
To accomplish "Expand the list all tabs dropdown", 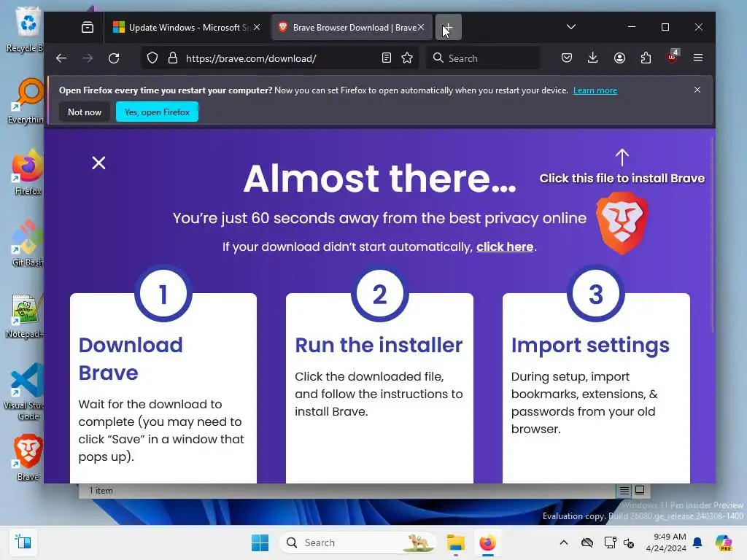I will [x=571, y=27].
